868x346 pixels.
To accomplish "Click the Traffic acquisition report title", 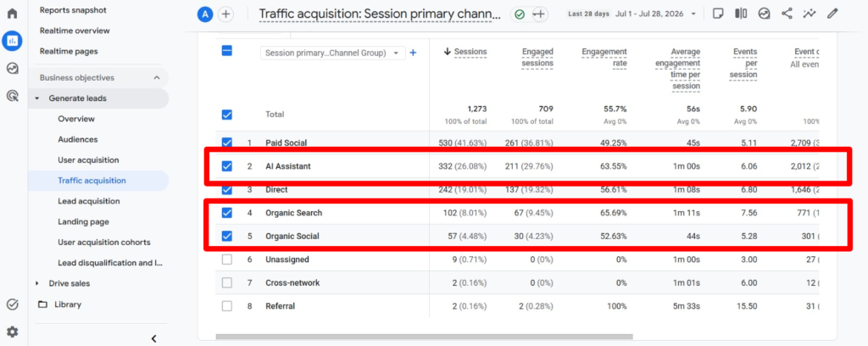I will (381, 14).
